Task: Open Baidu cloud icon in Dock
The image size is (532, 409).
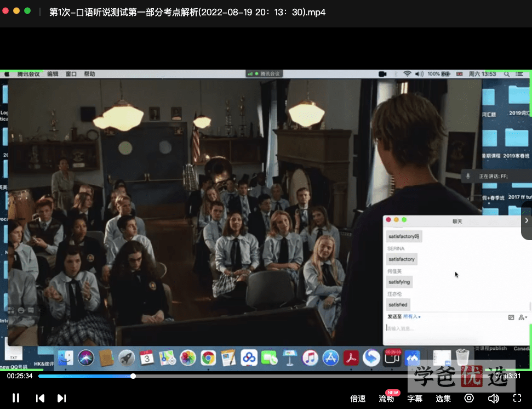Action: (x=249, y=358)
